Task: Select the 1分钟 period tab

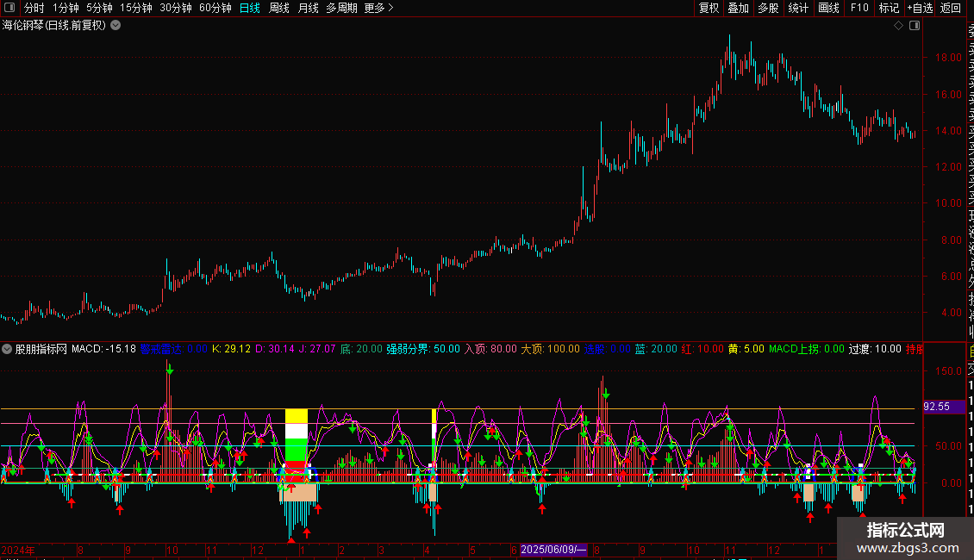Action: [x=66, y=8]
